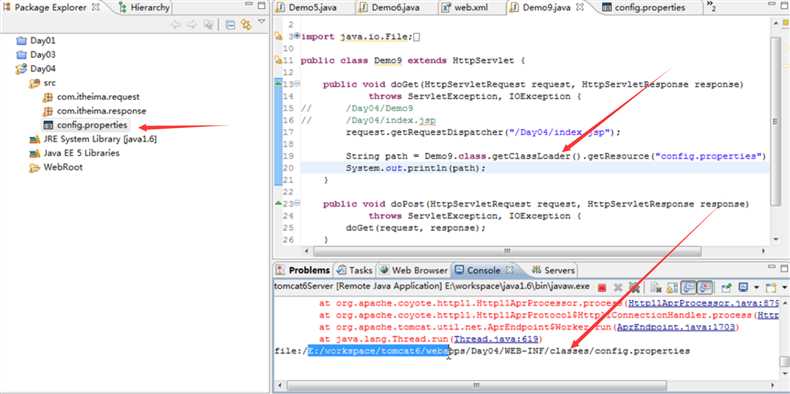The height and width of the screenshot is (394, 790).
Task: Show the hidden editor tabs list
Action: pos(711,7)
